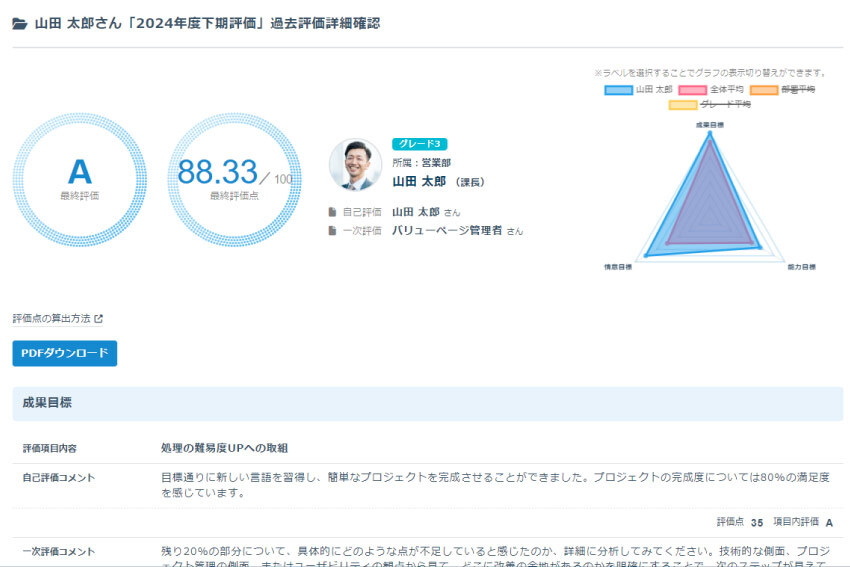Image resolution: width=850 pixels, height=567 pixels.
Task: Open the 評価点の算出方法 link
Action: point(51,319)
